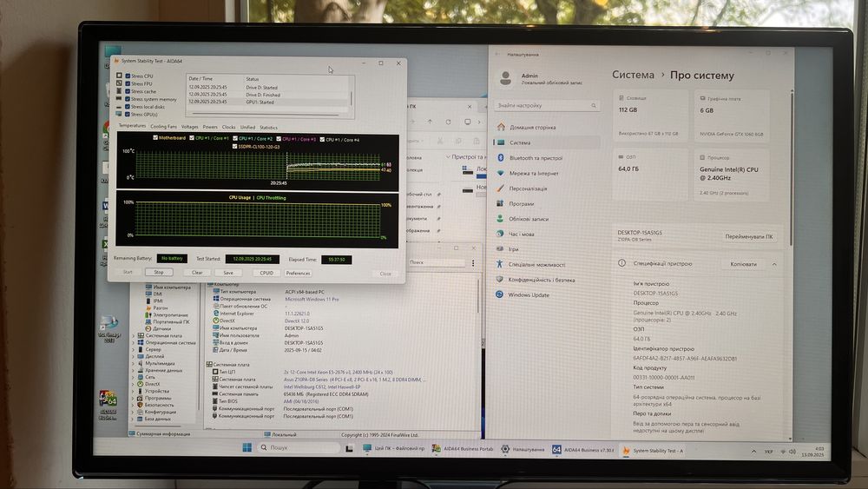
Task: Switch to Clocks tab
Action: pos(228,128)
